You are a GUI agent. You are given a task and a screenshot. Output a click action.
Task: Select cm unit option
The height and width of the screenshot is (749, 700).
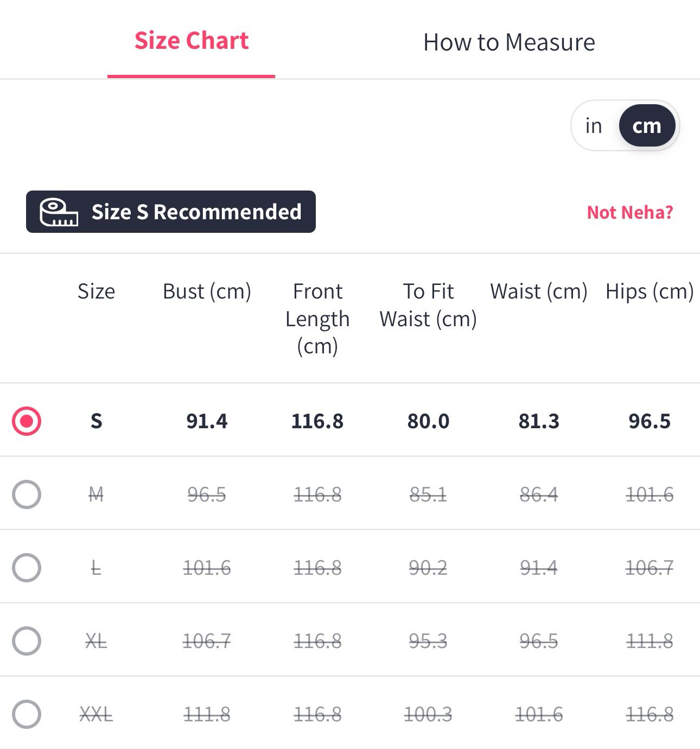(x=647, y=126)
